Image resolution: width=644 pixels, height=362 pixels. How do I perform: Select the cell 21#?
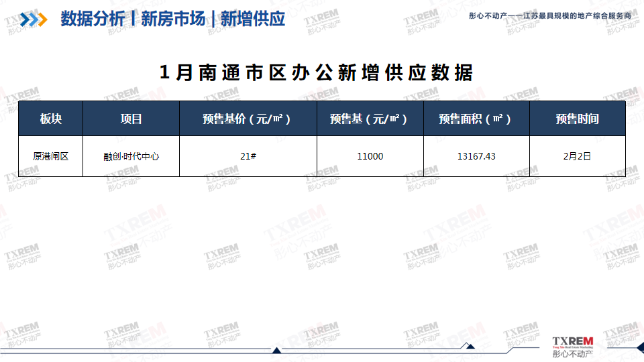click(x=248, y=156)
